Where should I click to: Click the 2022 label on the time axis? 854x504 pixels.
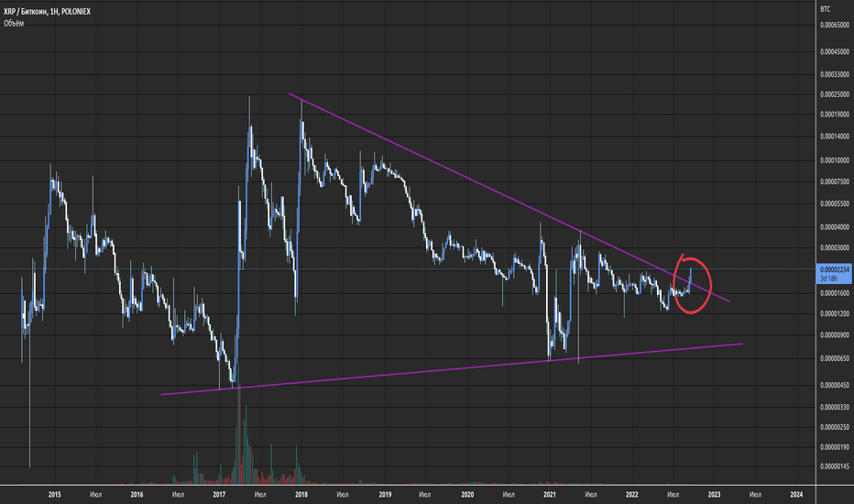tap(631, 495)
